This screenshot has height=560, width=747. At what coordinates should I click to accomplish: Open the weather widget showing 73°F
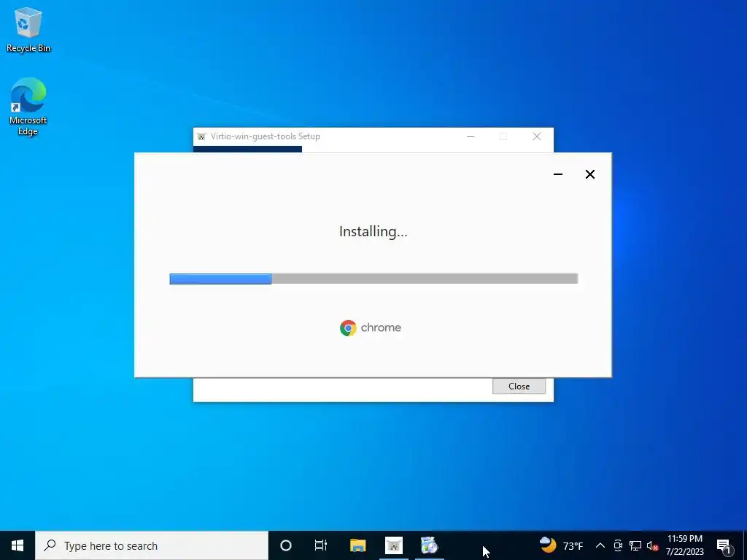pos(561,545)
